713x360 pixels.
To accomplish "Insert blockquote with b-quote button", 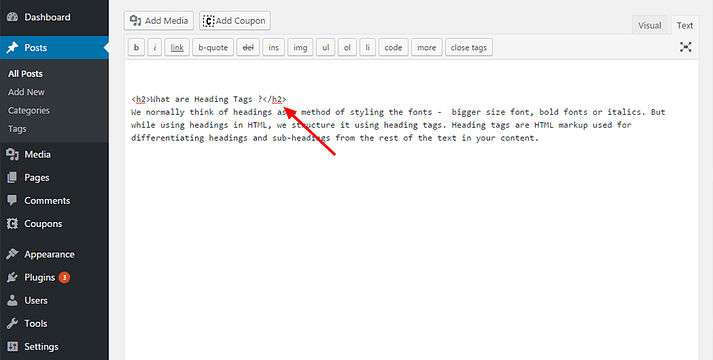I will [x=213, y=47].
